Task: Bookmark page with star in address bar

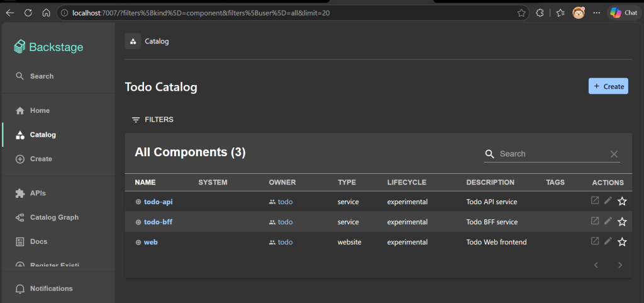Action: pyautogui.click(x=521, y=13)
